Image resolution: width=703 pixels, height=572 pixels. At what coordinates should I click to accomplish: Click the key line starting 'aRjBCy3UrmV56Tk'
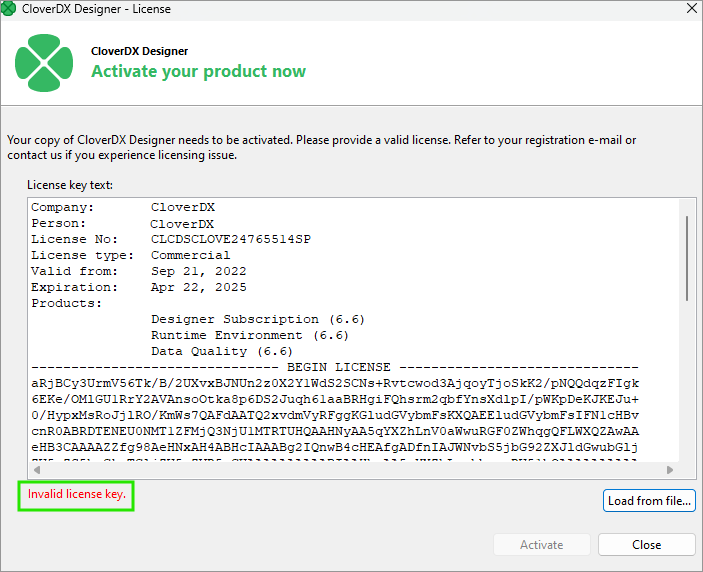coord(335,384)
